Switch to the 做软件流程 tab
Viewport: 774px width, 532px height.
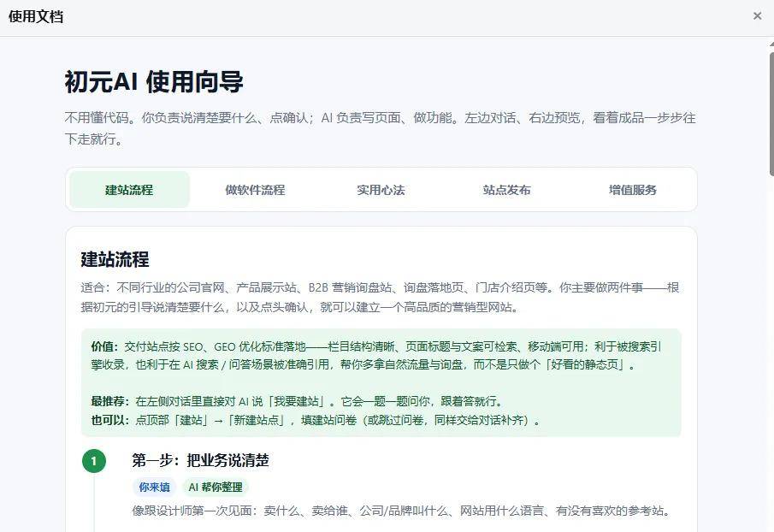coord(255,190)
